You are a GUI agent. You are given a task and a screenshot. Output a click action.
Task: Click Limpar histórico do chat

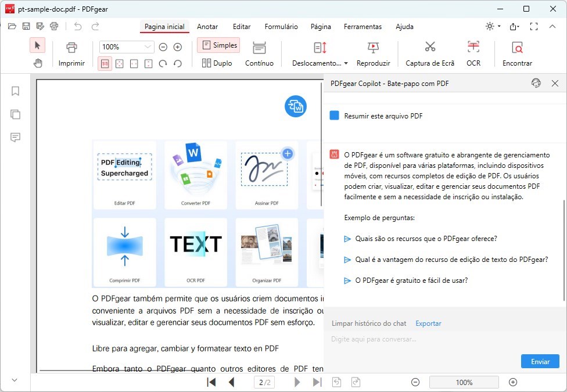(369, 323)
